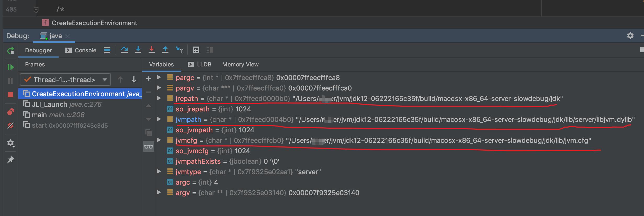The height and width of the screenshot is (216, 644).
Task: Expand the jrepath variable
Action: 159,98
